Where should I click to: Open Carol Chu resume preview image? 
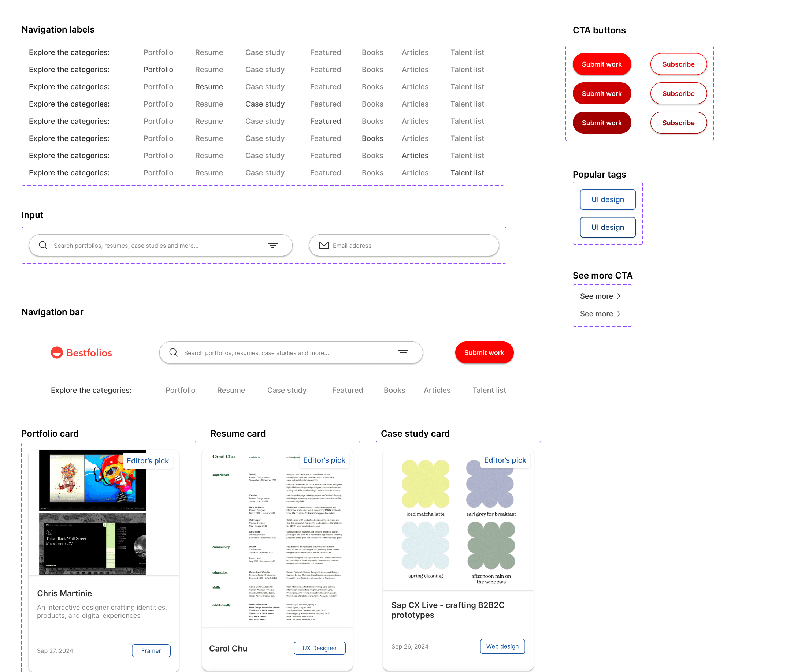(277, 538)
